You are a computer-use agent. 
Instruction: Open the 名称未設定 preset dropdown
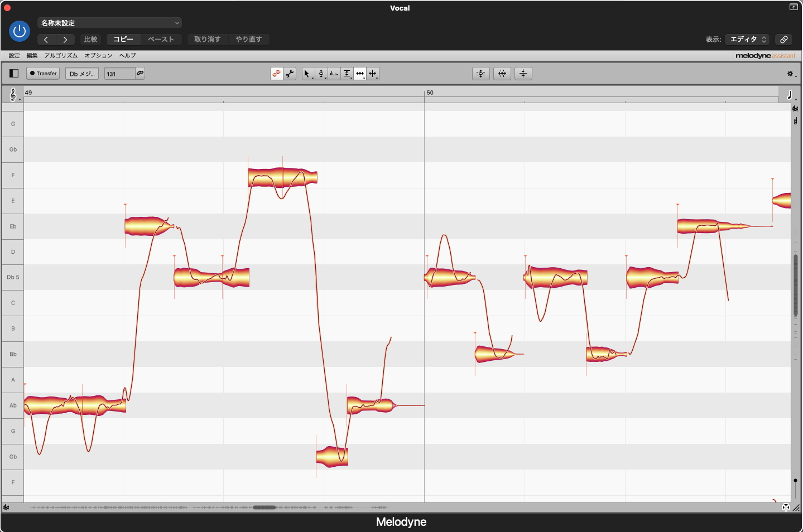(109, 23)
